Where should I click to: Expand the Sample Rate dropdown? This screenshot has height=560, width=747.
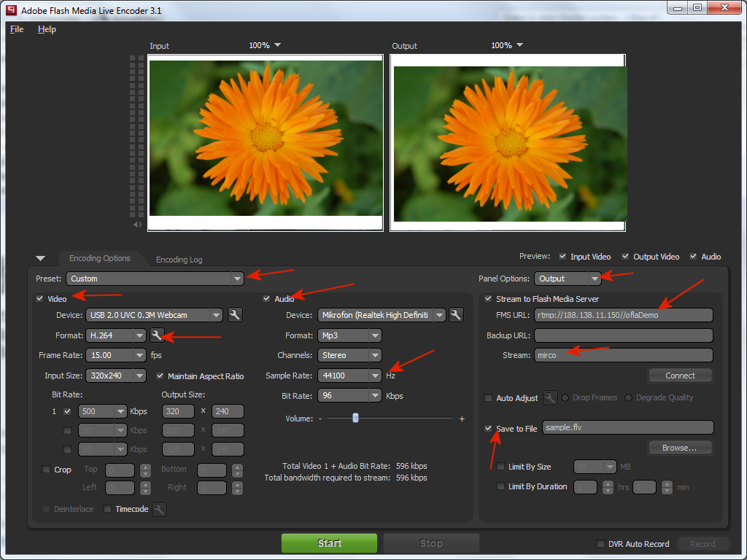(x=375, y=376)
